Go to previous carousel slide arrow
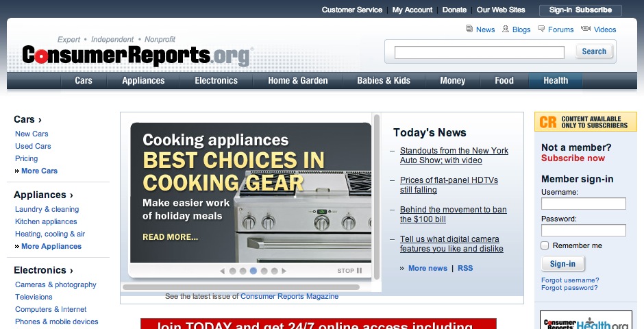Viewport: 644px width, 329px height. (x=222, y=271)
